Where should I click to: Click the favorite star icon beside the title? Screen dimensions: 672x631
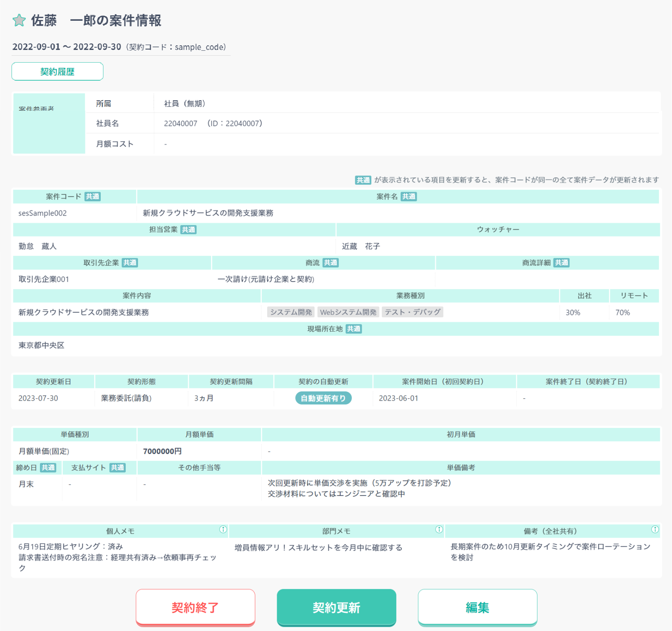(x=19, y=20)
